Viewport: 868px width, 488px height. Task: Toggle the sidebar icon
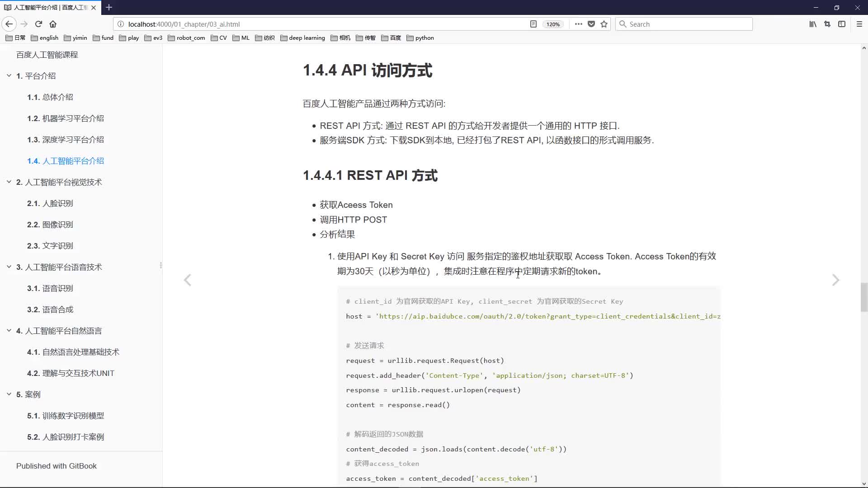[x=842, y=24]
